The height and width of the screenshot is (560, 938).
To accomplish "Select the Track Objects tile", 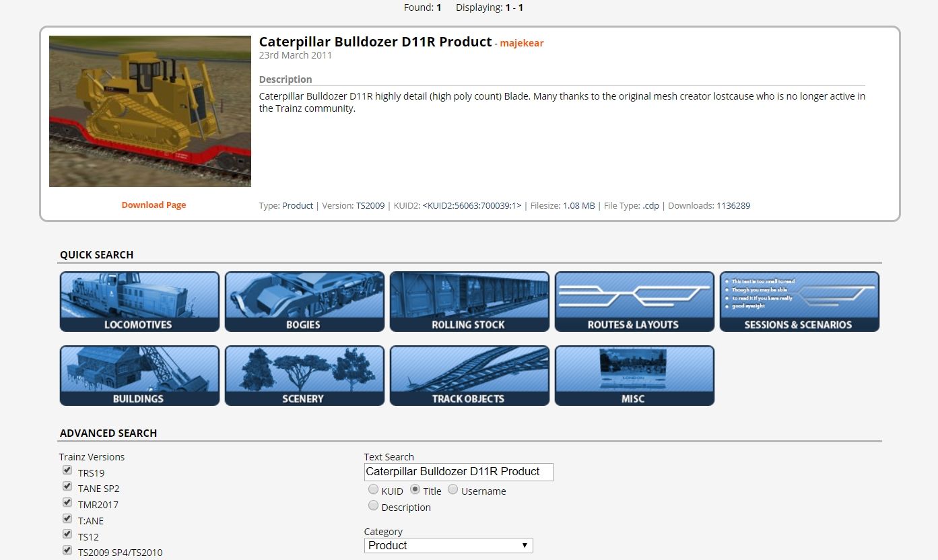I will (x=469, y=376).
